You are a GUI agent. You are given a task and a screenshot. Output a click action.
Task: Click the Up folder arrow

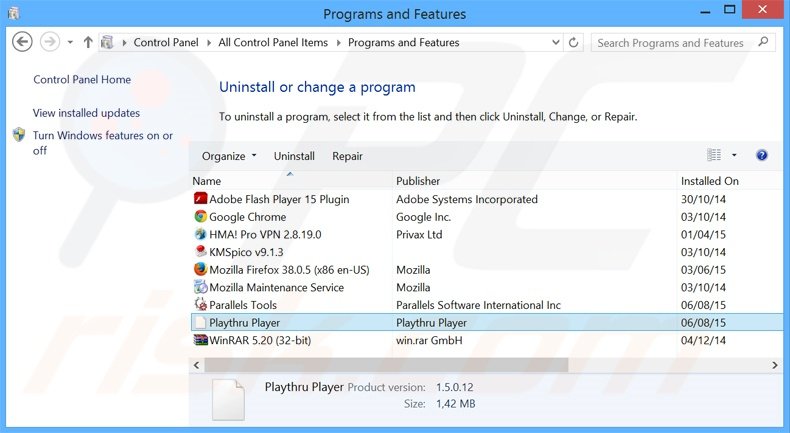88,43
